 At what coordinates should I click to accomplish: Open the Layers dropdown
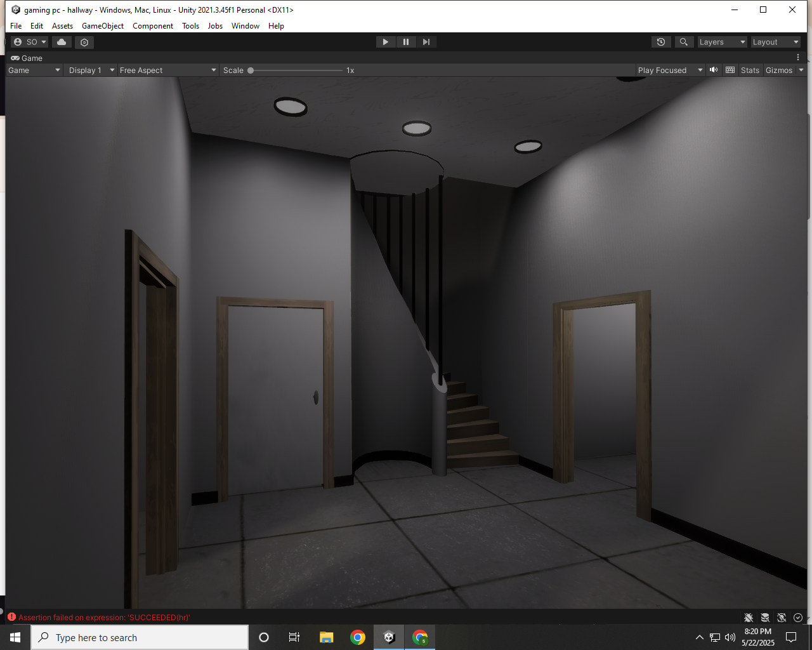[722, 42]
